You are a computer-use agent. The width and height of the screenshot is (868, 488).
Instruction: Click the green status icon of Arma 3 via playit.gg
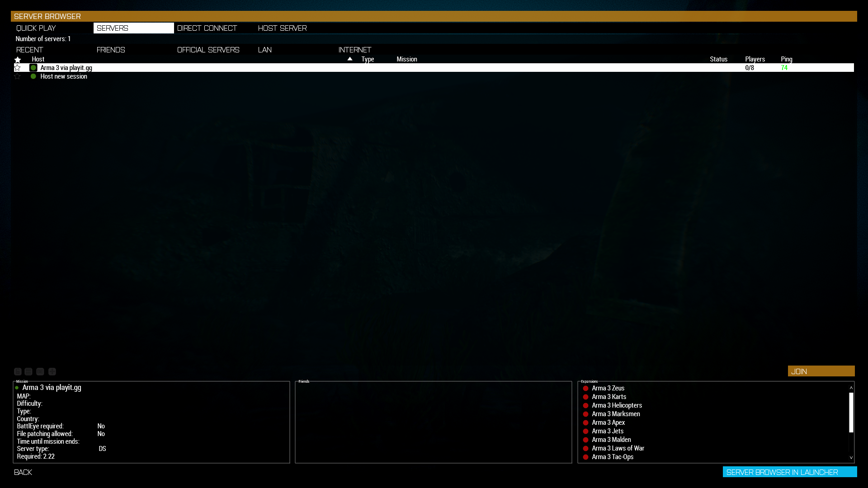tap(33, 68)
